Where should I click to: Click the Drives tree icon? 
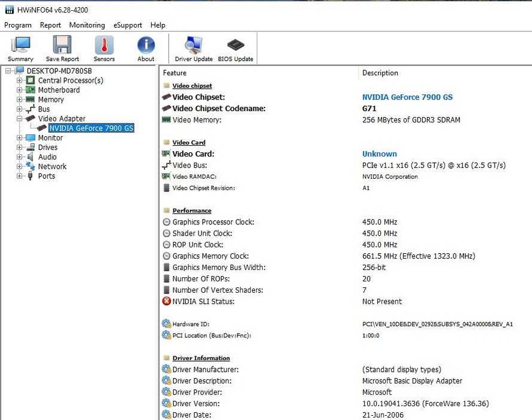[31, 148]
